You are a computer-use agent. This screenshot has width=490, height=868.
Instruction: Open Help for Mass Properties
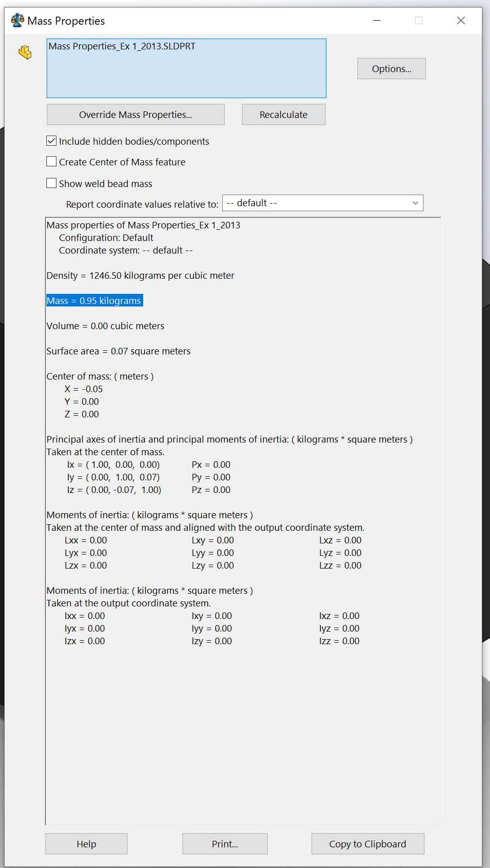pos(86,844)
